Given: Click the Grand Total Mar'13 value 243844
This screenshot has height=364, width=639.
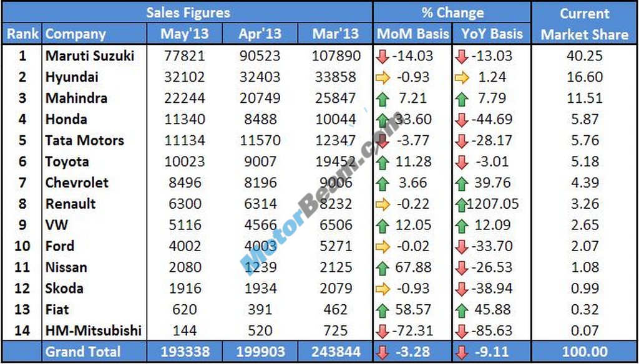Looking at the screenshot, I should [336, 352].
